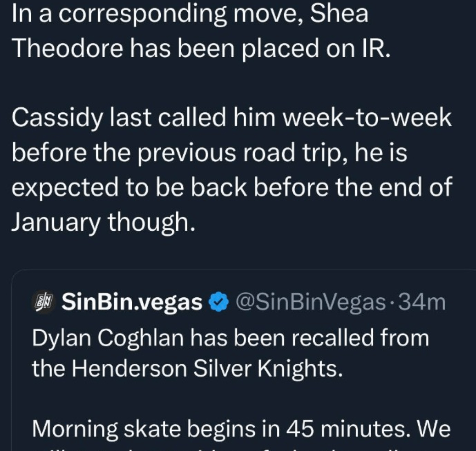Image resolution: width=476 pixels, height=451 pixels.
Task: Click the 'January though.' line
Action: (103, 222)
